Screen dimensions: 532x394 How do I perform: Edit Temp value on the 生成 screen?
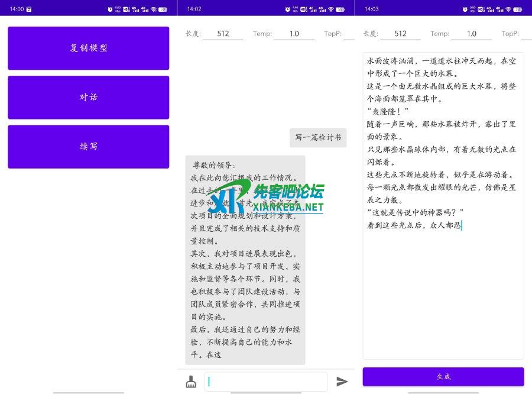click(x=471, y=34)
